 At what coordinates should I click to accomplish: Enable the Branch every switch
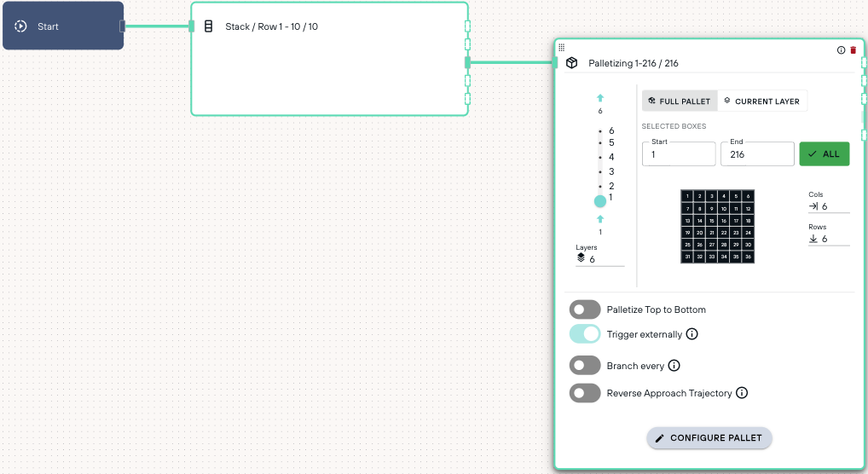click(585, 366)
